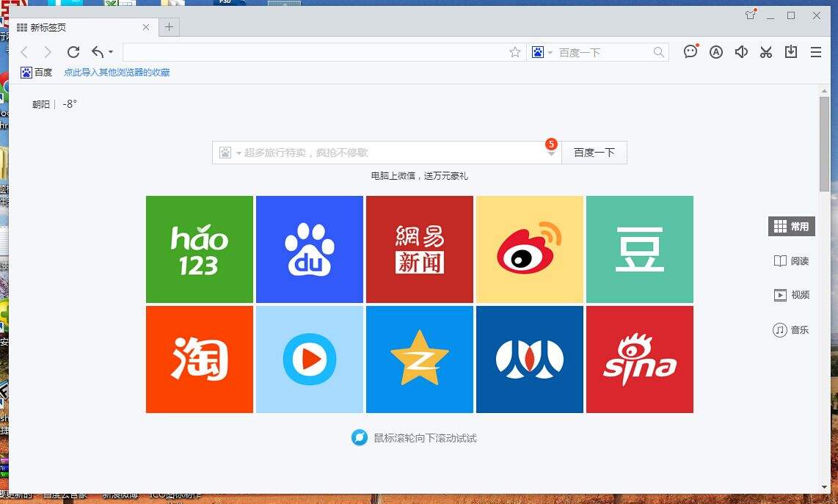This screenshot has height=504, width=838.
Task: Open the skin shirt icon in title bar
Action: (751, 15)
